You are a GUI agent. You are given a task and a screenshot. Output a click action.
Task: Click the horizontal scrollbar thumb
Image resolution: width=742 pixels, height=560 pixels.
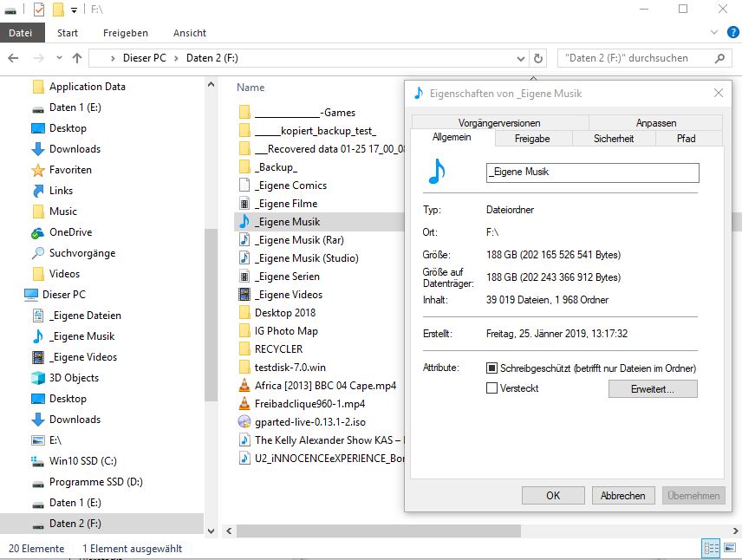(379, 531)
